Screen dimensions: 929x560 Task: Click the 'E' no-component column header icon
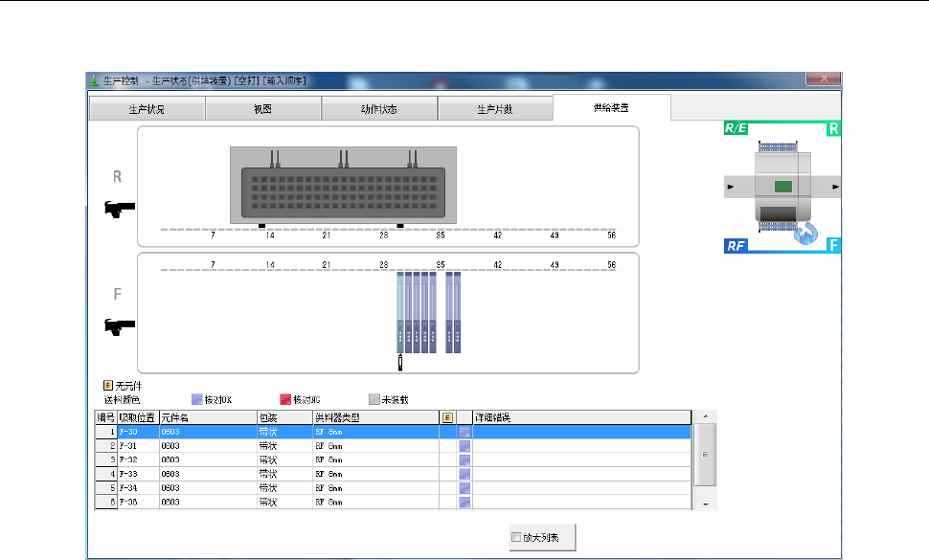click(x=447, y=417)
